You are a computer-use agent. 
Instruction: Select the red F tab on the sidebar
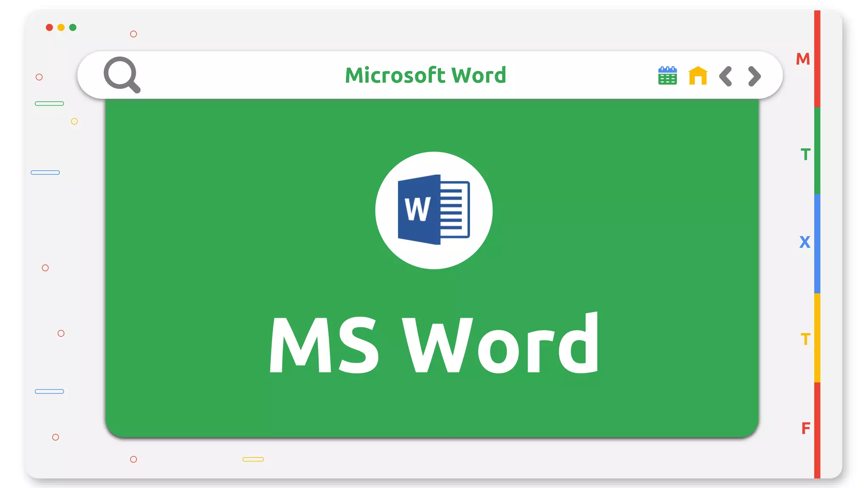point(806,428)
